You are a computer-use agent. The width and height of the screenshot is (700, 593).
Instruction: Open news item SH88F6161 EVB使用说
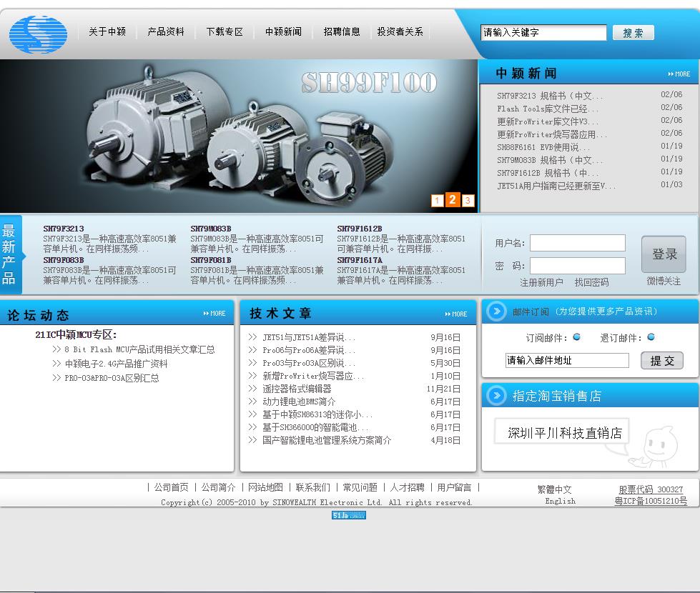point(543,147)
